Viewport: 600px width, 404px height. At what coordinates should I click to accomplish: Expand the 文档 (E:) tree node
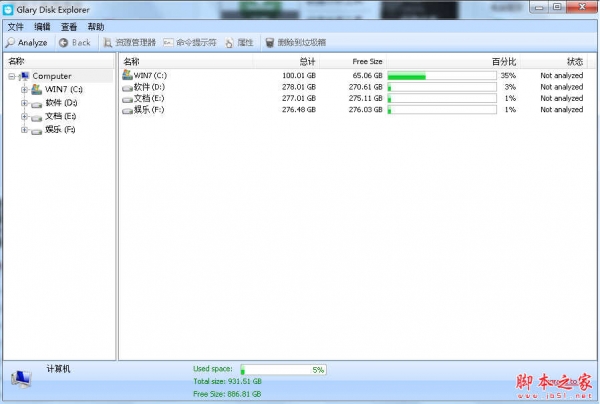[24, 116]
